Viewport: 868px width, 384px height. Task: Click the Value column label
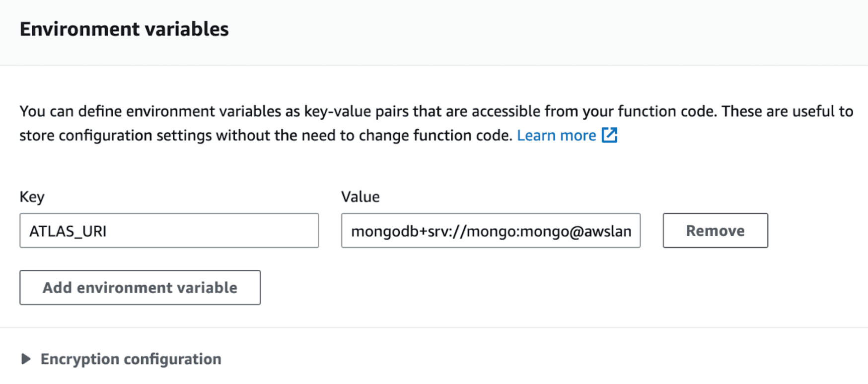point(360,197)
